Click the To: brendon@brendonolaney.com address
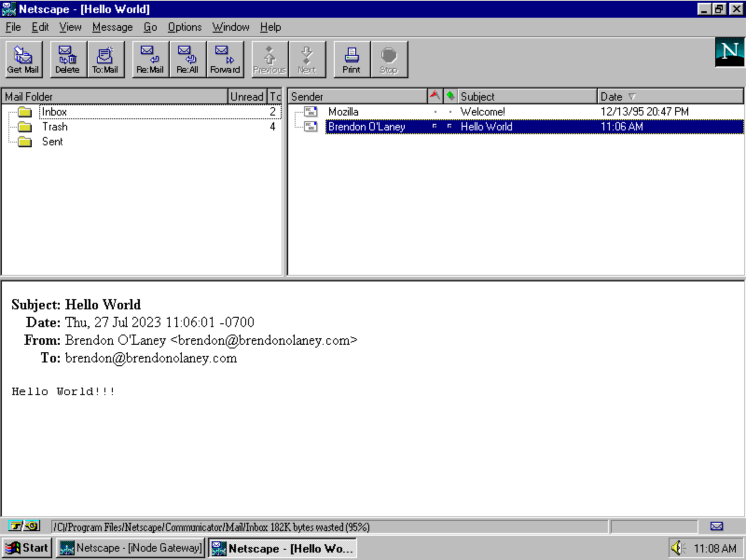This screenshot has height=560, width=746. tap(151, 358)
